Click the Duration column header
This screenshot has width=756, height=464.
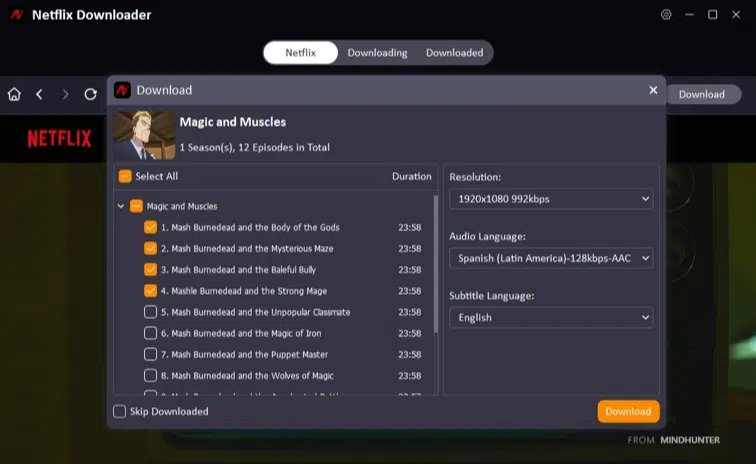tap(411, 177)
